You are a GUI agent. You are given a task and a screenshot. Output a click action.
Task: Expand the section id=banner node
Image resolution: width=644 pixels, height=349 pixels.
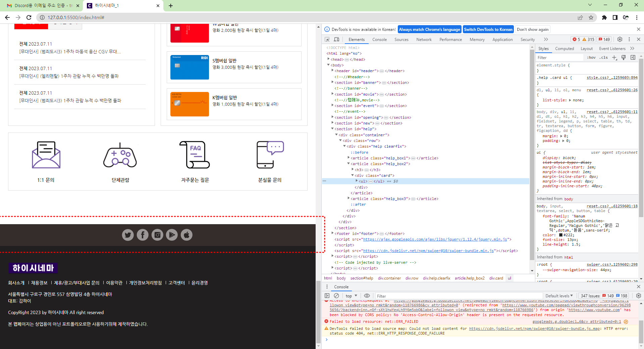coord(332,82)
